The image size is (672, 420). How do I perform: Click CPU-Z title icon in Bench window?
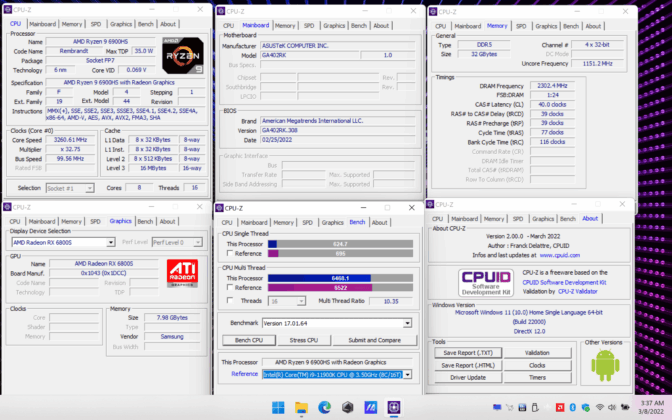click(219, 208)
